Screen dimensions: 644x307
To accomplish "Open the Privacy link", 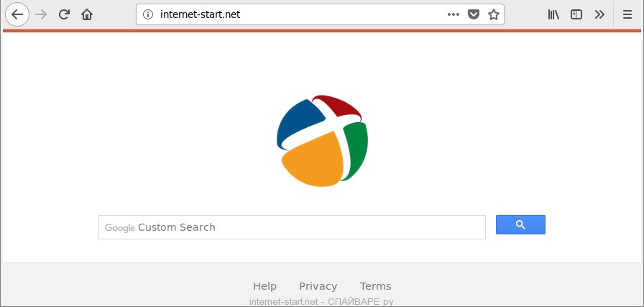I will [318, 286].
